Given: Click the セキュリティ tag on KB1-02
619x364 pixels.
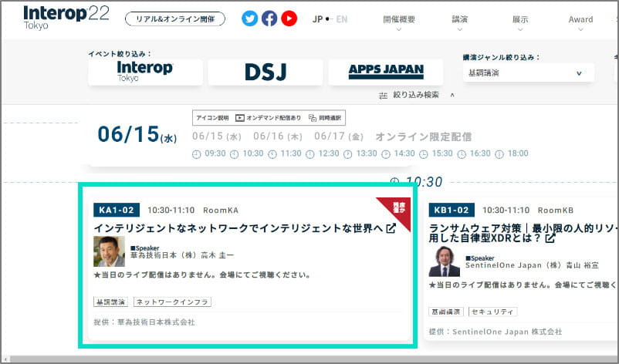Looking at the screenshot, I should [492, 312].
